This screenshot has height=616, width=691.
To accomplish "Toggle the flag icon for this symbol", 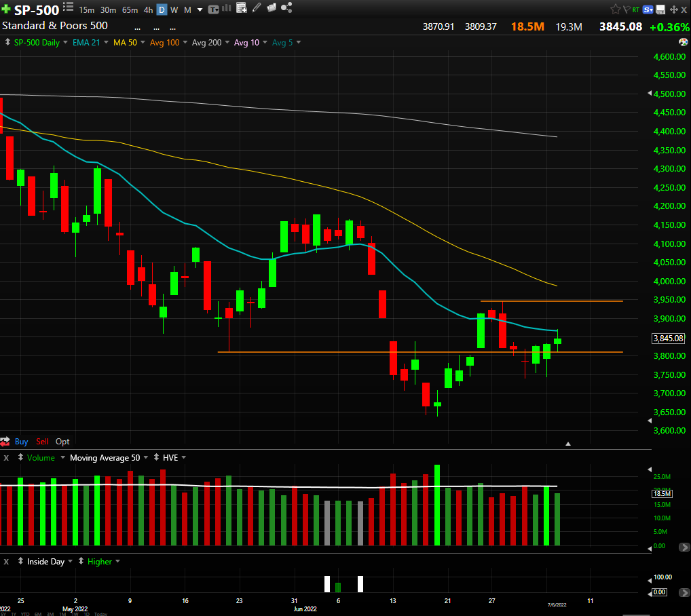I will pyautogui.click(x=627, y=9).
